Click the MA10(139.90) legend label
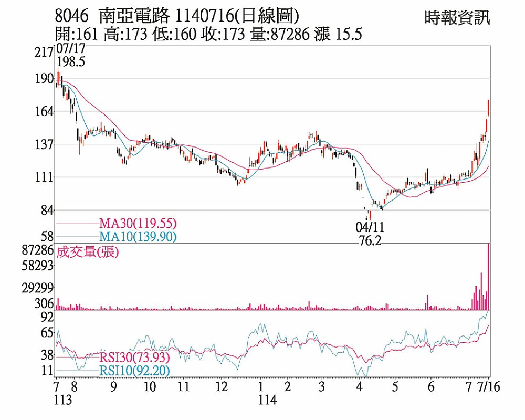 (x=138, y=237)
